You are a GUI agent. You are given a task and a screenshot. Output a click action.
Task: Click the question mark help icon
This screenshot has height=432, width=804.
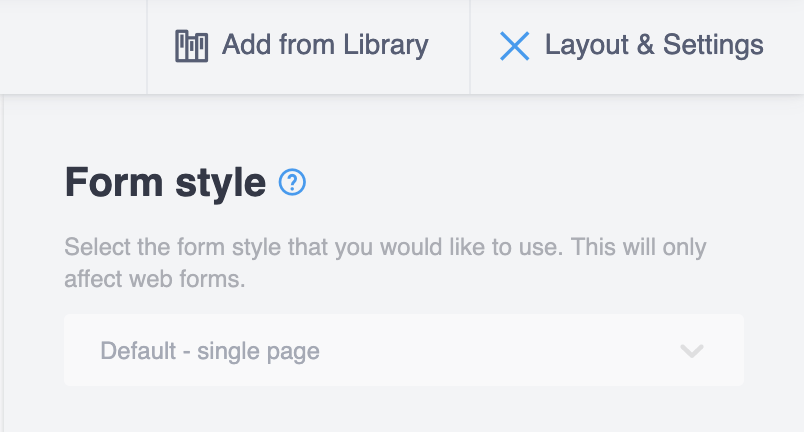point(292,182)
